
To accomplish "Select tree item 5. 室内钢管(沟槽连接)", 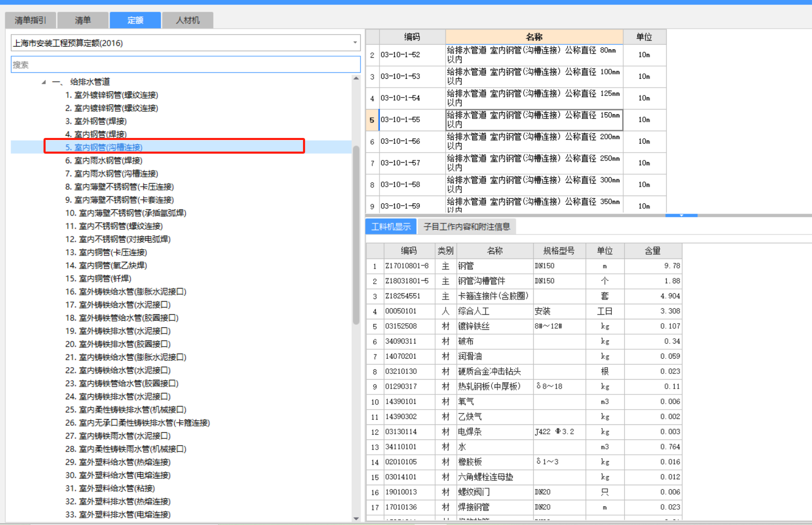I will (104, 147).
